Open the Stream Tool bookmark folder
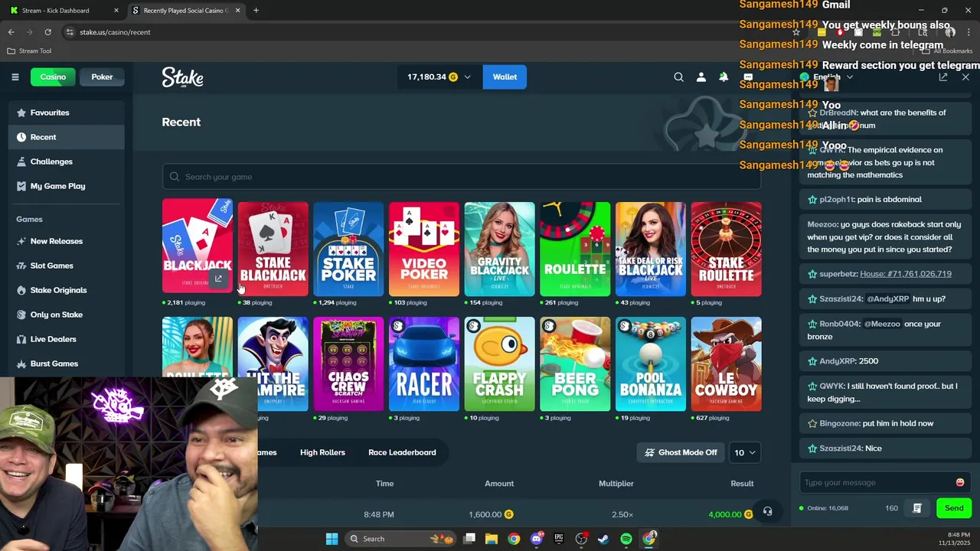The height and width of the screenshot is (551, 980). tap(29, 51)
